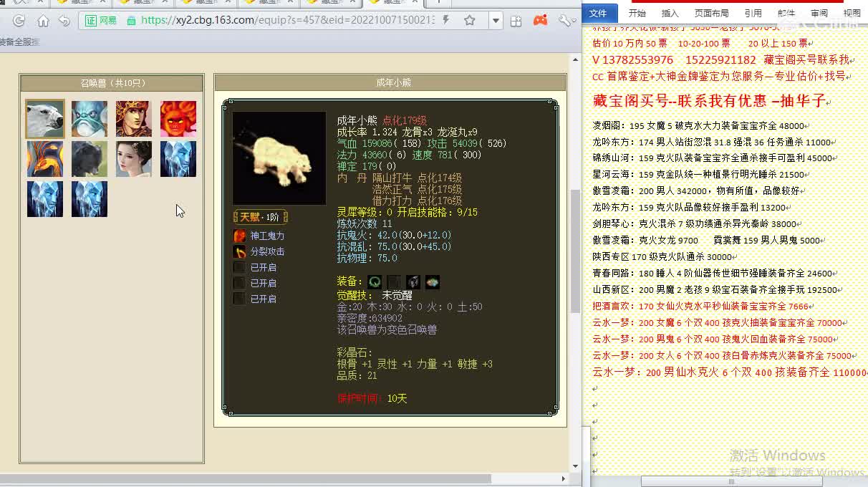This screenshot has height=487, width=868.
Task: Select the blue-orange phoenix pet thumbnail
Action: pos(45,159)
